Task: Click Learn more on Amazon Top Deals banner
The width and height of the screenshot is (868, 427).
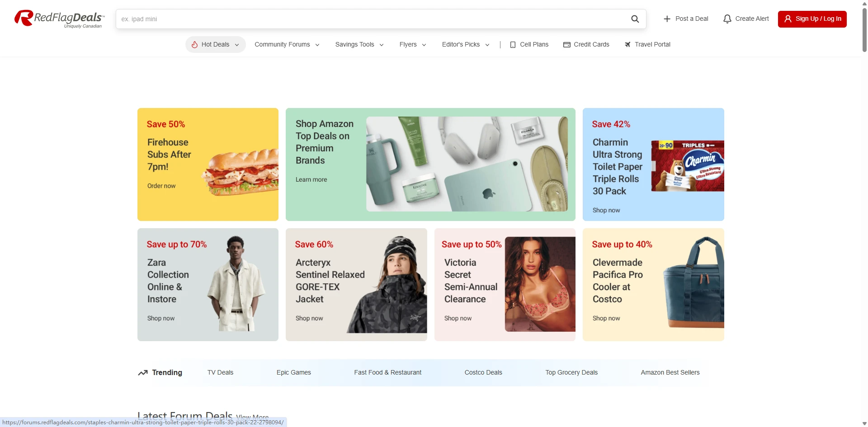Action: click(311, 179)
